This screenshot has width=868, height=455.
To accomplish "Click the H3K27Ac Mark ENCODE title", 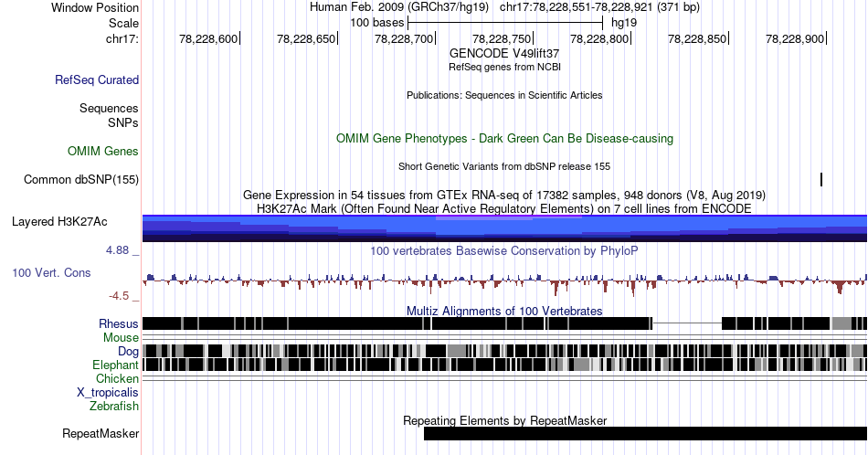I will click(504, 208).
